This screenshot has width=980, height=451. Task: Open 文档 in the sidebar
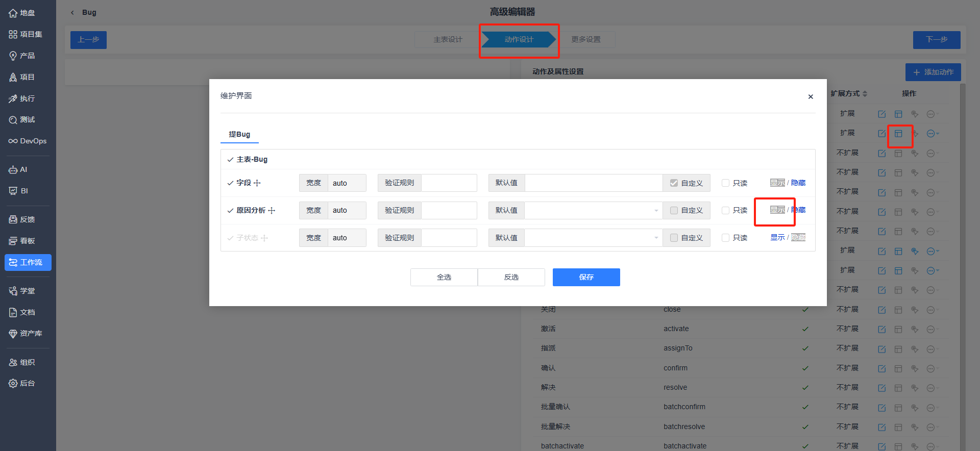point(21,312)
